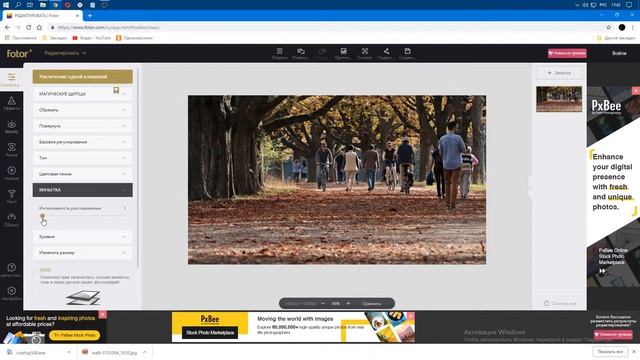
Task: Open the YouTube bookmark in bookmarks bar
Action: click(91, 38)
